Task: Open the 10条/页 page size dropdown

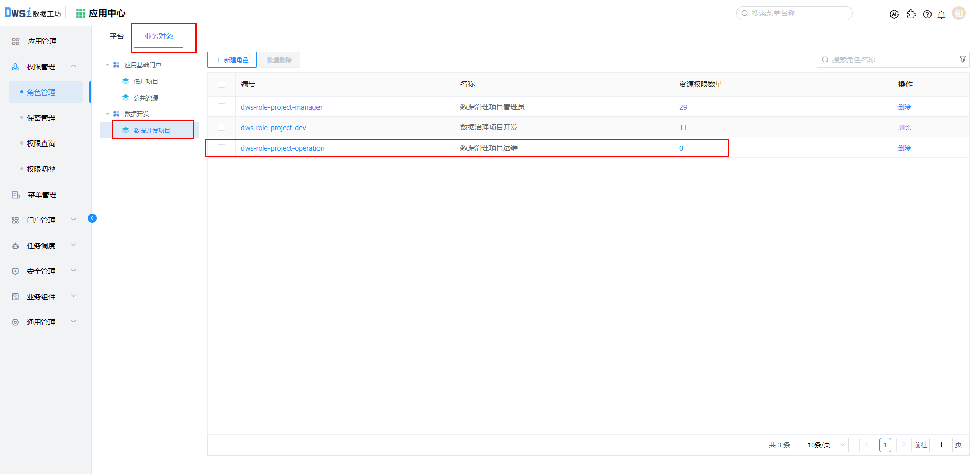Action: (823, 445)
